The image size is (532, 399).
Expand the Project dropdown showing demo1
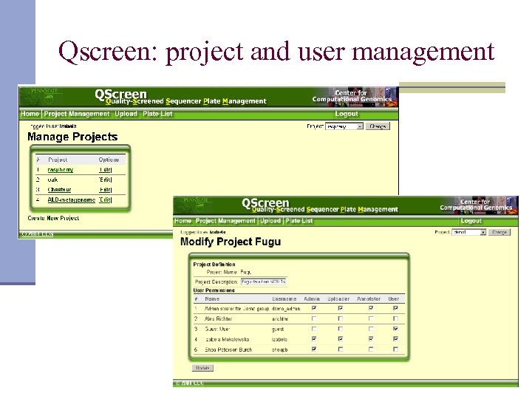tap(469, 232)
